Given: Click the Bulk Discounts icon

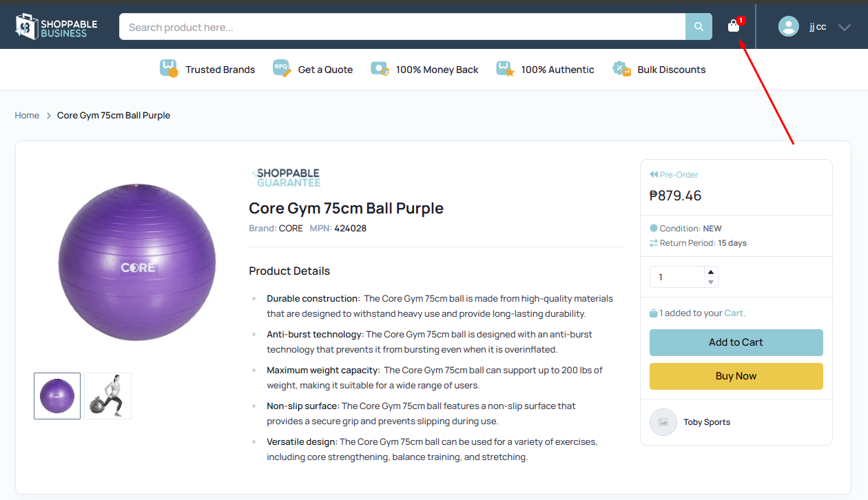Looking at the screenshot, I should point(622,68).
